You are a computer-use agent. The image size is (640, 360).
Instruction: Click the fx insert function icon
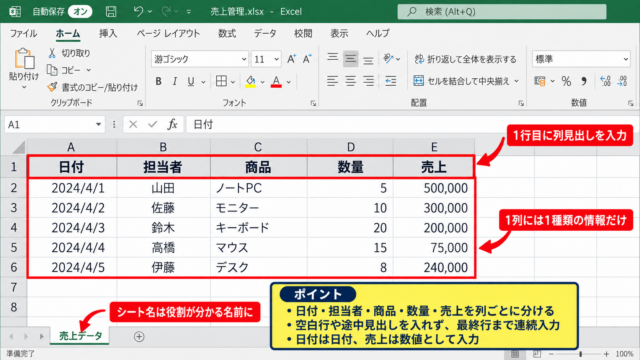[172, 124]
